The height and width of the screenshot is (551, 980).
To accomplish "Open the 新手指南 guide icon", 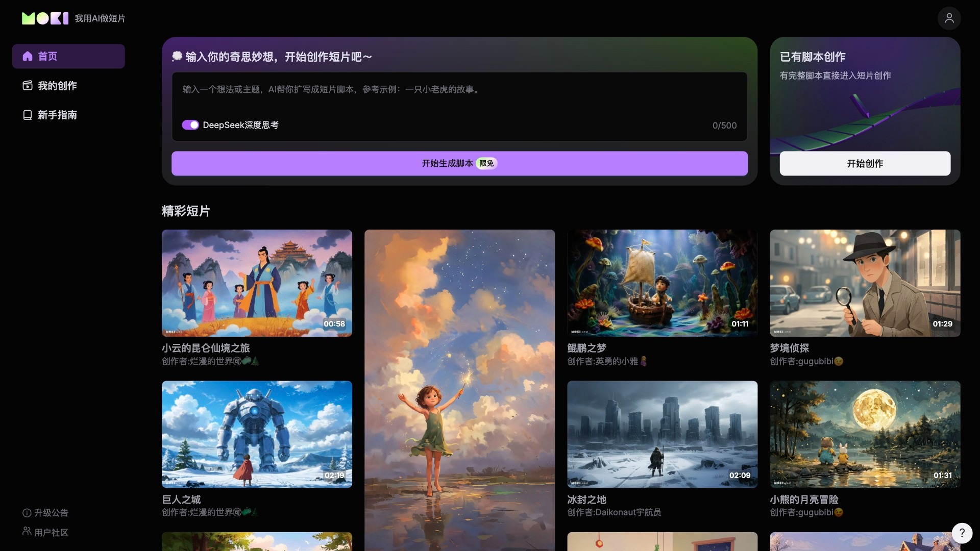I will (x=28, y=115).
